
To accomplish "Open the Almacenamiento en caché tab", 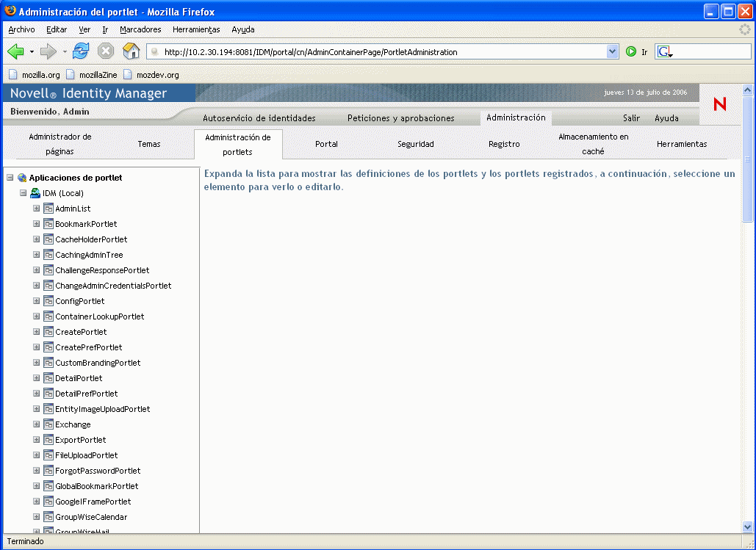I will tap(593, 144).
